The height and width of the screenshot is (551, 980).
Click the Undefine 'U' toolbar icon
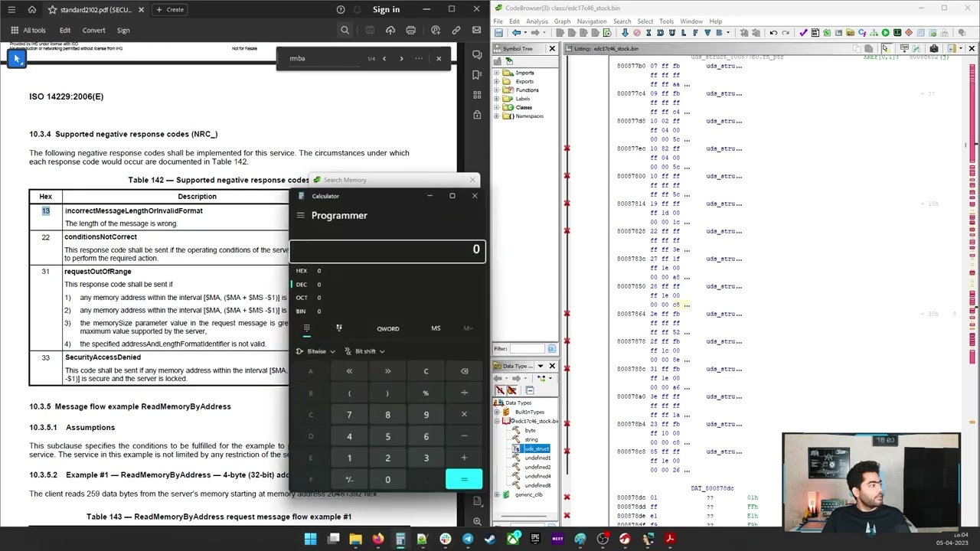[x=671, y=33]
